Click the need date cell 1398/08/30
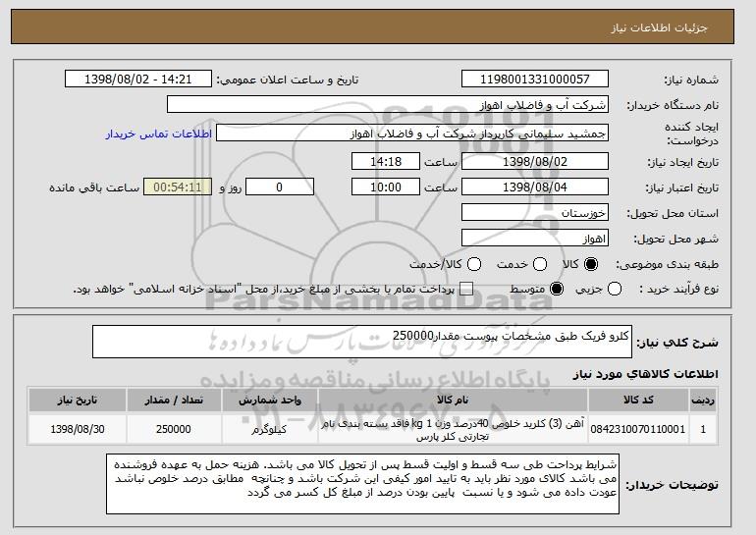The width and height of the screenshot is (756, 535). [78, 429]
